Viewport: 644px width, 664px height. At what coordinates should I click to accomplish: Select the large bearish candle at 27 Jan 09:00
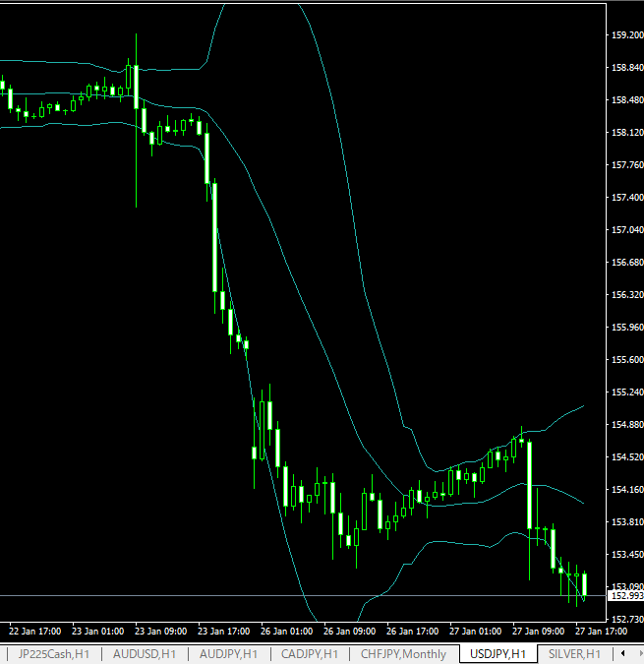pyautogui.click(x=530, y=485)
